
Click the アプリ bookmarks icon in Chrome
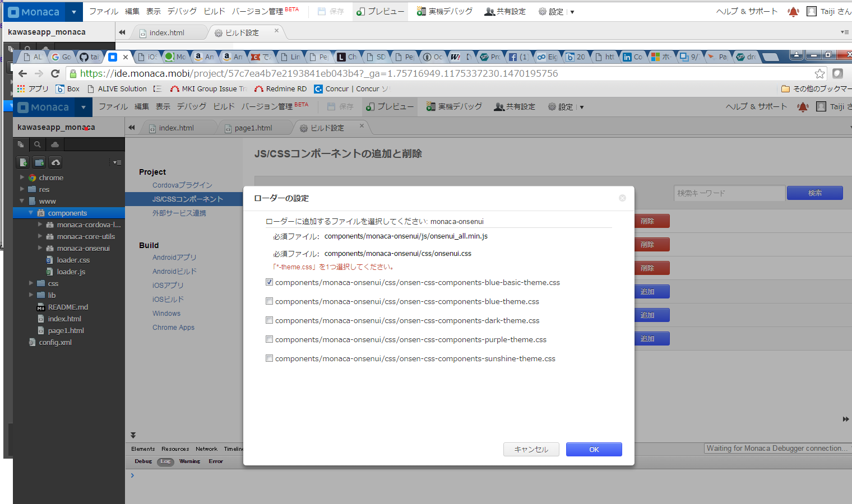point(33,88)
